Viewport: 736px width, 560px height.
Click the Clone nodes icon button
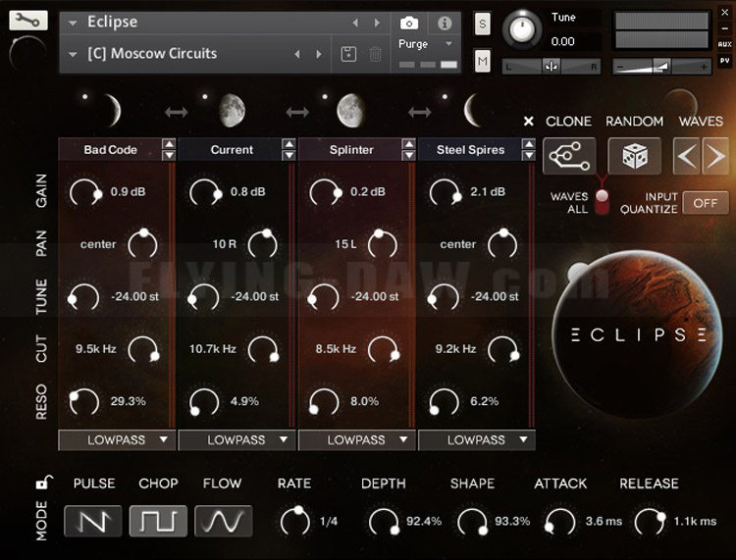click(569, 156)
